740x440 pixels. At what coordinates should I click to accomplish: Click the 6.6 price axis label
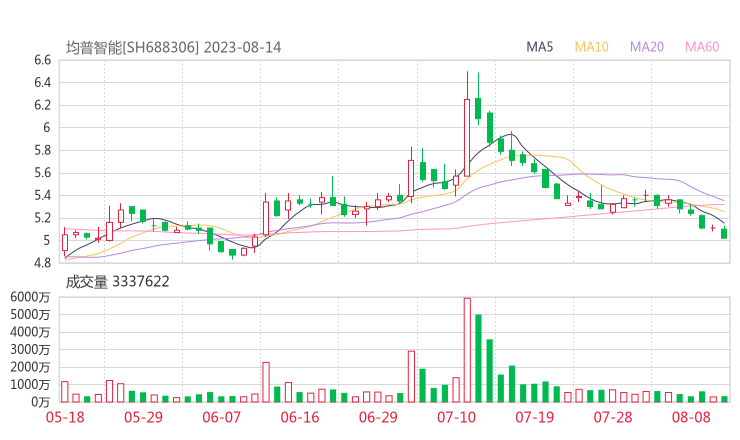[x=42, y=60]
